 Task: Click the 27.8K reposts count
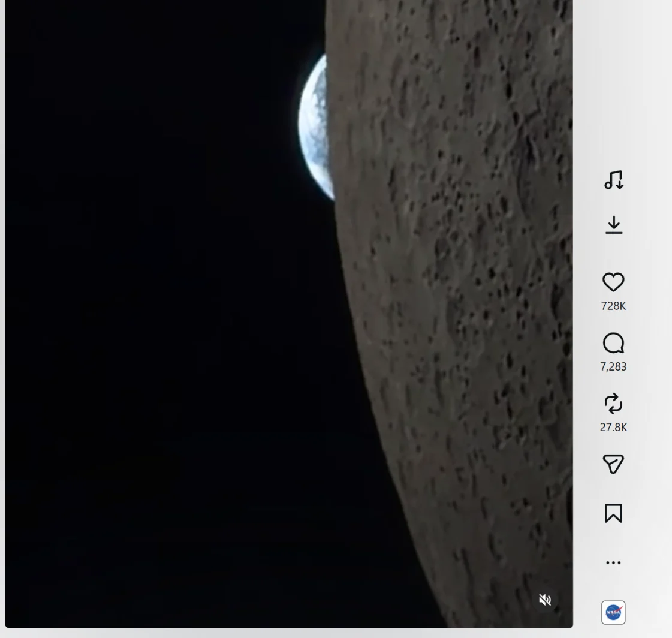click(x=613, y=427)
